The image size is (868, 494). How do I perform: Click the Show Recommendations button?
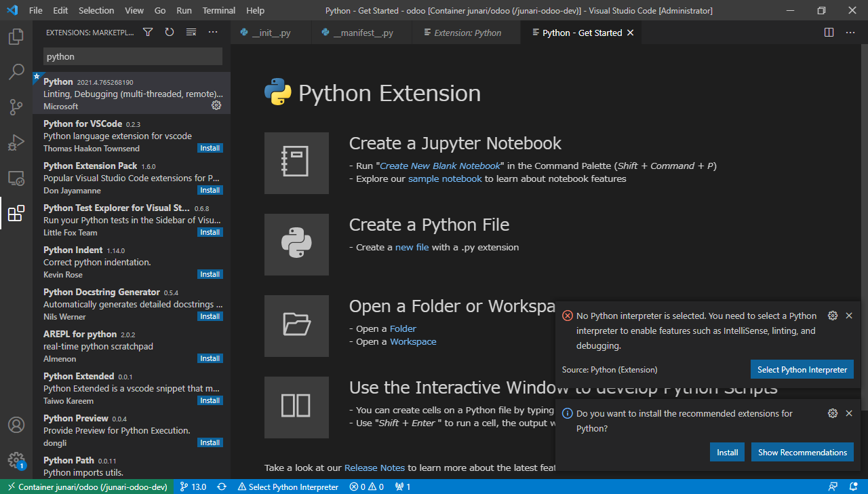[x=802, y=452]
